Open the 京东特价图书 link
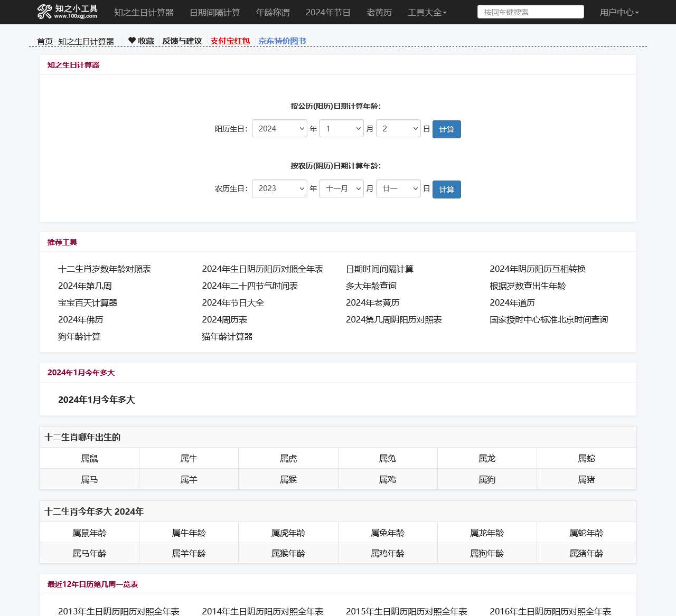The image size is (676, 616). coord(283,41)
